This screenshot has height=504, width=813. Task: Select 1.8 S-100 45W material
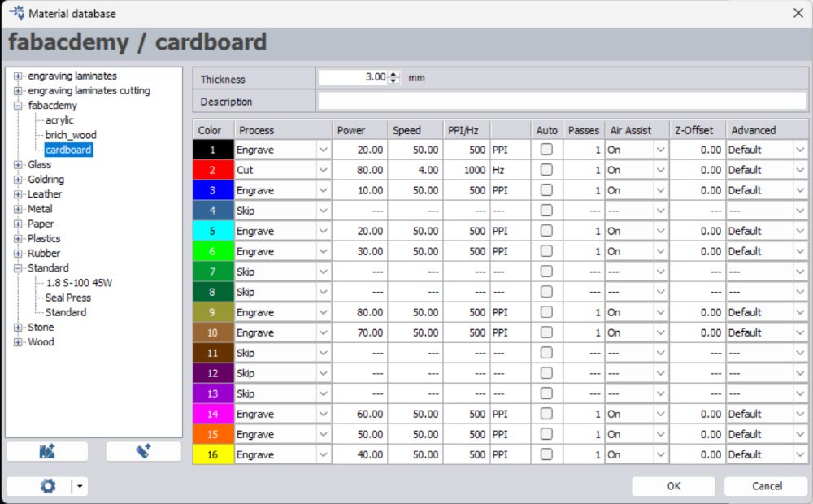[79, 283]
